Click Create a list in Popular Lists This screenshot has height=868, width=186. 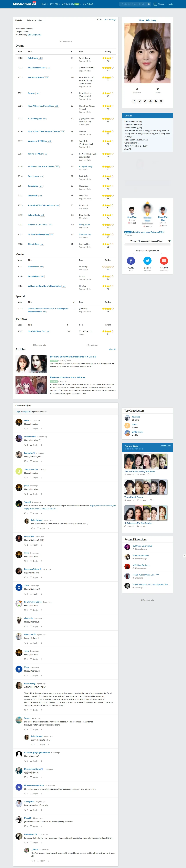[165, 446]
